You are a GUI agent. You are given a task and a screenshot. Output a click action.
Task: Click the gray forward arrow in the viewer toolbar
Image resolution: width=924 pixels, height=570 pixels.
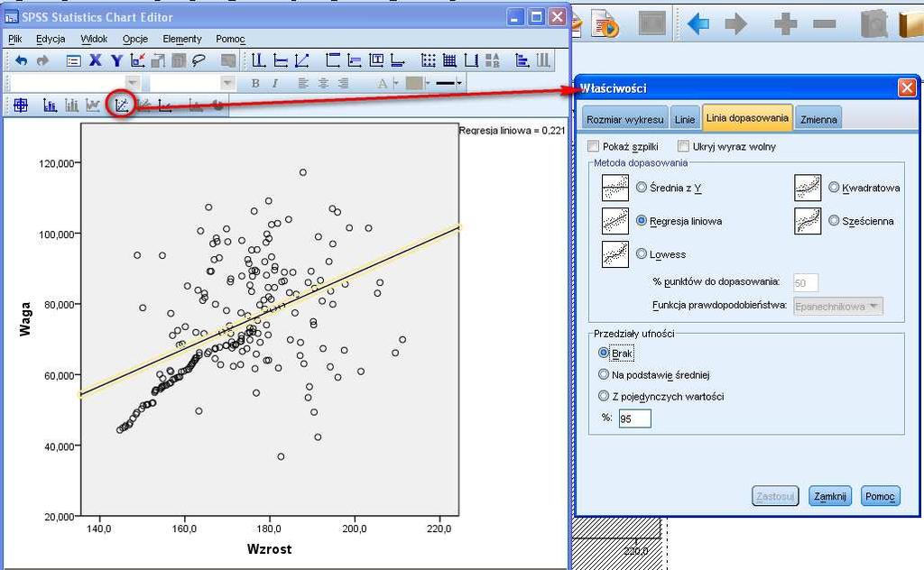[735, 24]
